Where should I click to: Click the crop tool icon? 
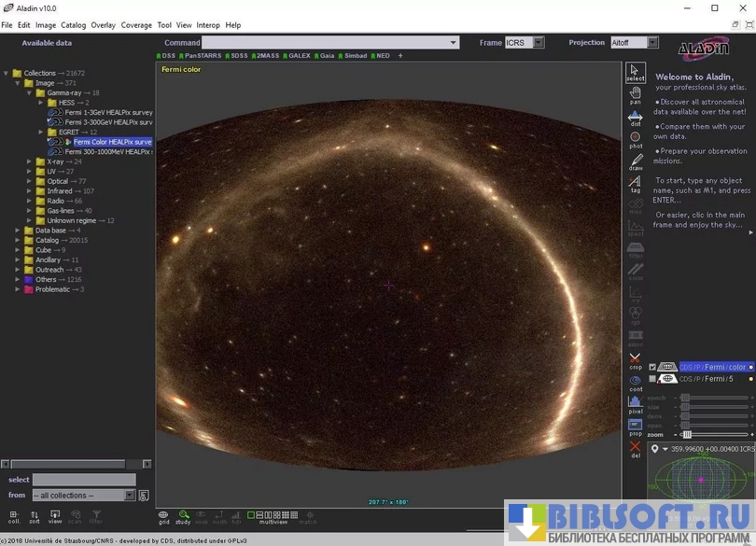(x=635, y=360)
